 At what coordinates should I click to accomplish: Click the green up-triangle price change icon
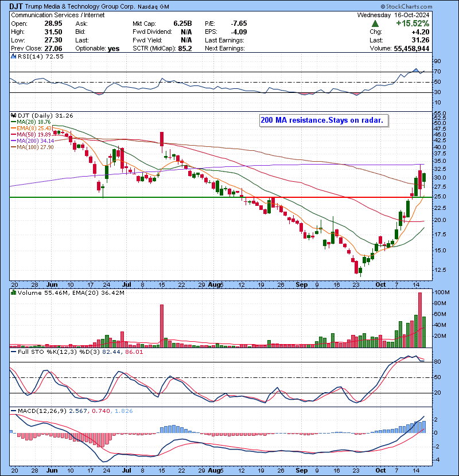[x=375, y=24]
